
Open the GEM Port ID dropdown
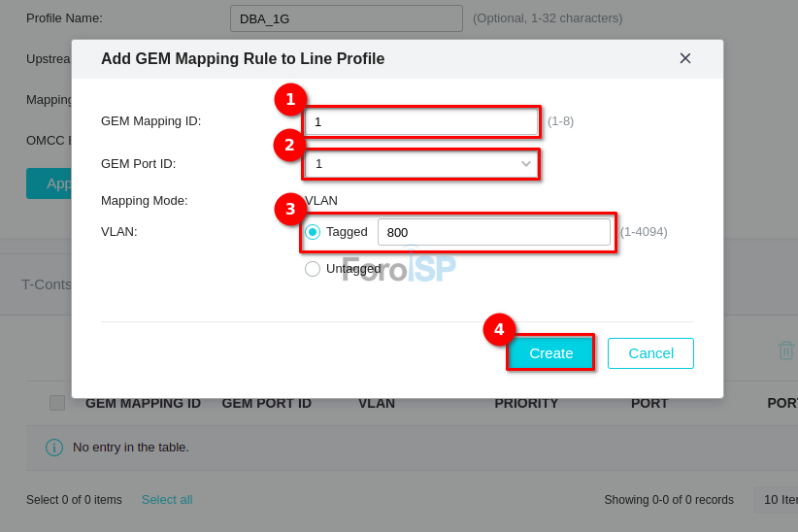tap(421, 164)
